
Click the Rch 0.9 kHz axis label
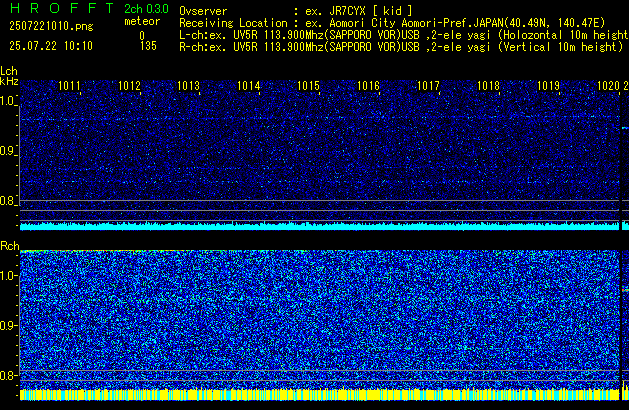(x=8, y=325)
